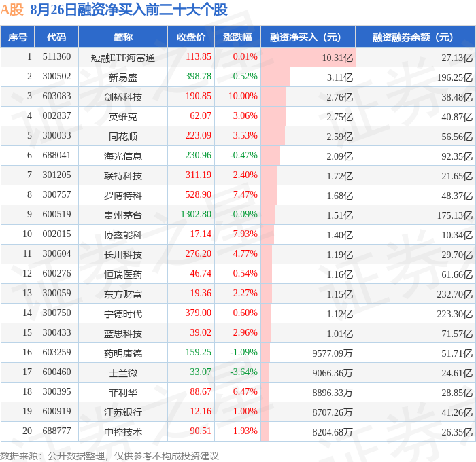Viewport: 476px width, 462px height.
Task: Select the 代码 column header
Action: pyautogui.click(x=56, y=37)
